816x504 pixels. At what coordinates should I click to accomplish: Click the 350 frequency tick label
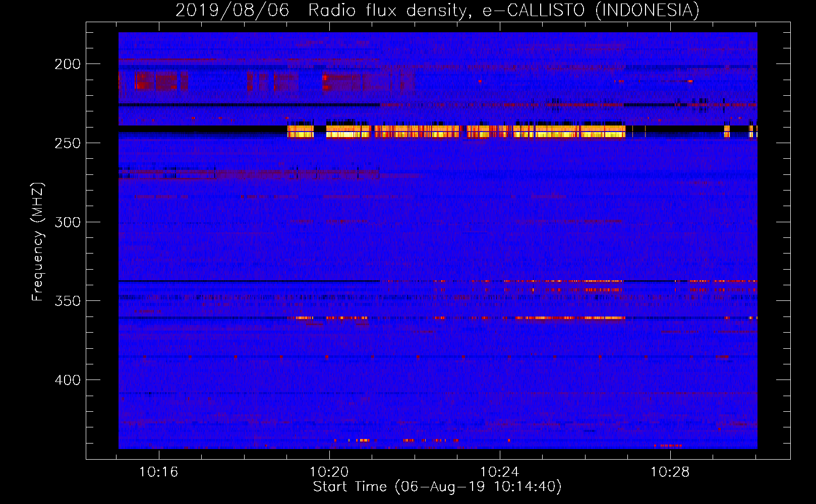[x=68, y=301]
